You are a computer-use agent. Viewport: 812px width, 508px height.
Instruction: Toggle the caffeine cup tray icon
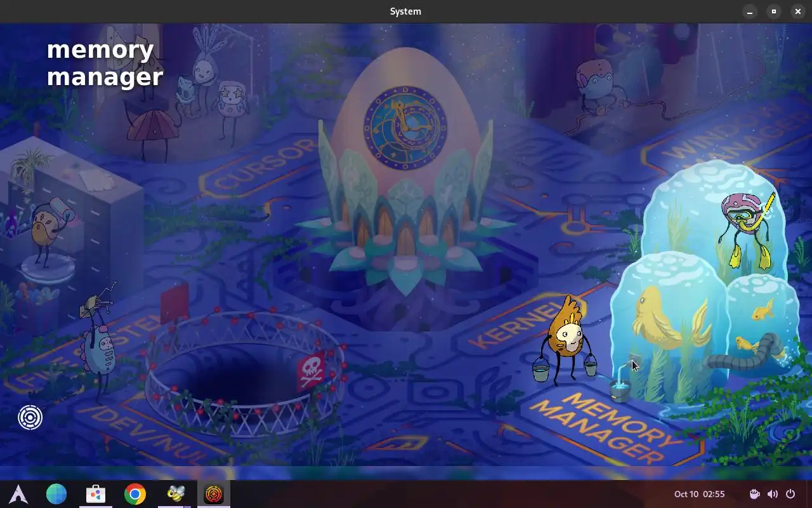[755, 494]
